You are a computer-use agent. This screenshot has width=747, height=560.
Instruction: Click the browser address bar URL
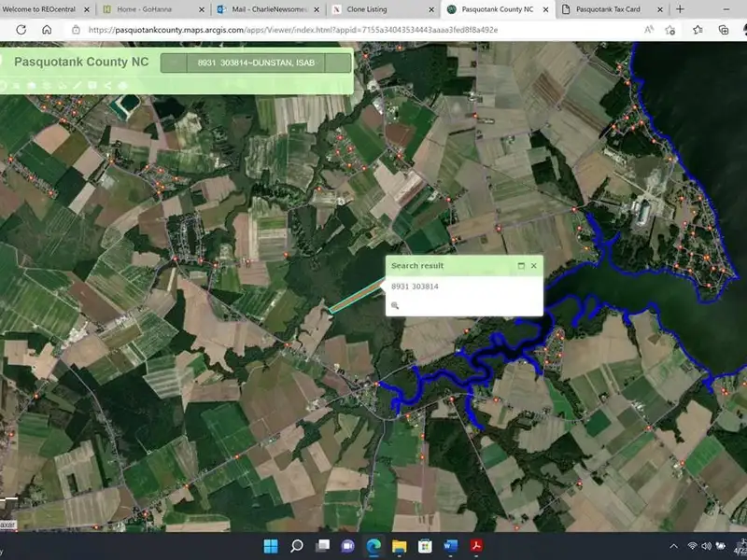coord(327,30)
